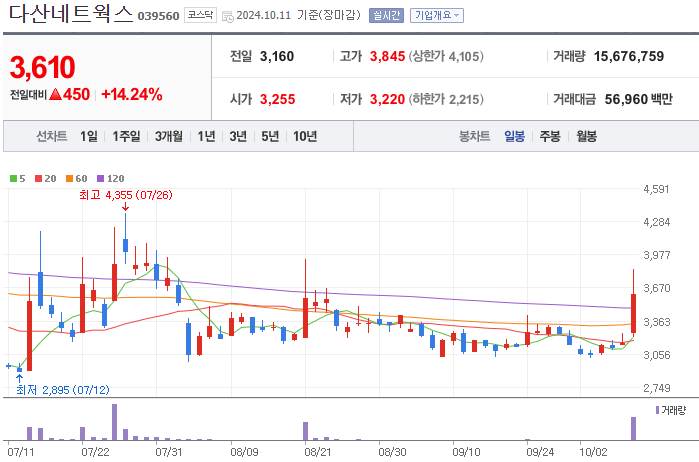Click the 거래대금 value 56,960 백만
699x462 pixels.
(x=638, y=99)
